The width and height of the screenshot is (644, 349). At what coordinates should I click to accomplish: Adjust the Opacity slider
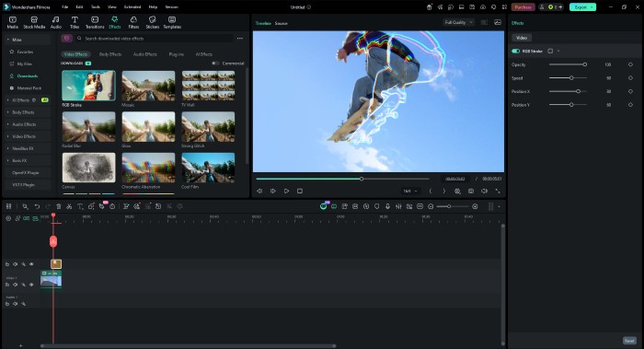pos(568,64)
